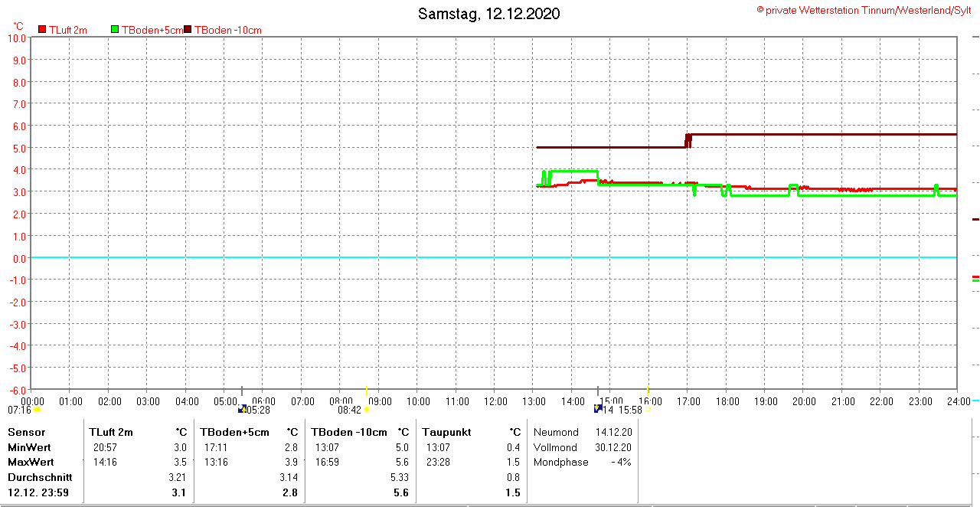Viewport: 980px width, 507px height.
Task: Click the sunrise sun icon at 08:42
Action: [x=367, y=410]
